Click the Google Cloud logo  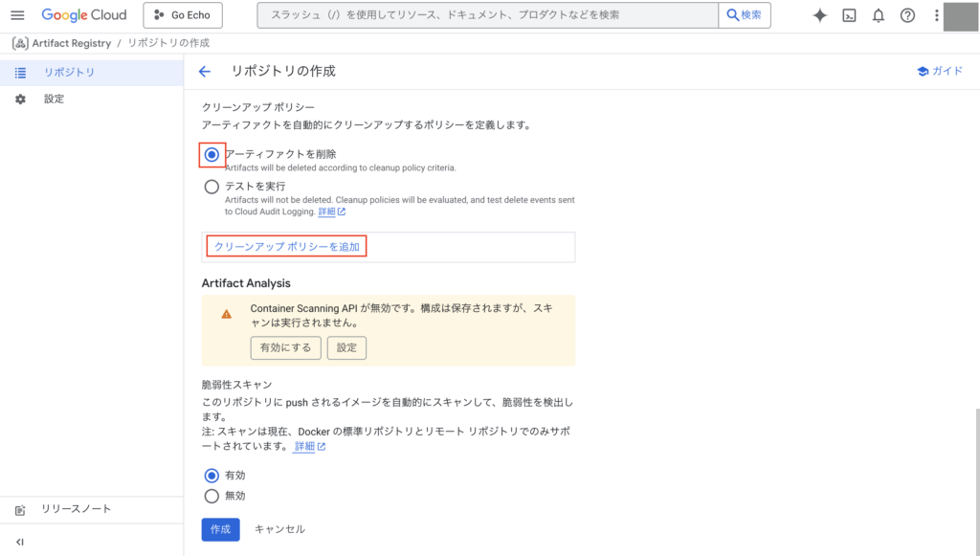point(84,15)
